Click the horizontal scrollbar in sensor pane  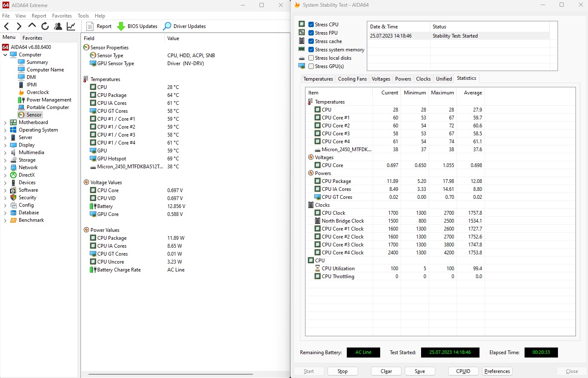[x=170, y=374]
